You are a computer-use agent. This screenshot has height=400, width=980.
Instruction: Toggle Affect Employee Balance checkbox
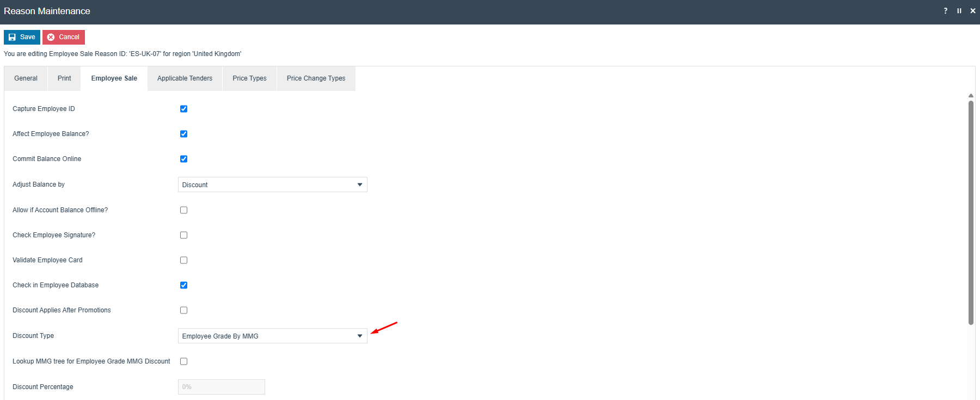(183, 134)
